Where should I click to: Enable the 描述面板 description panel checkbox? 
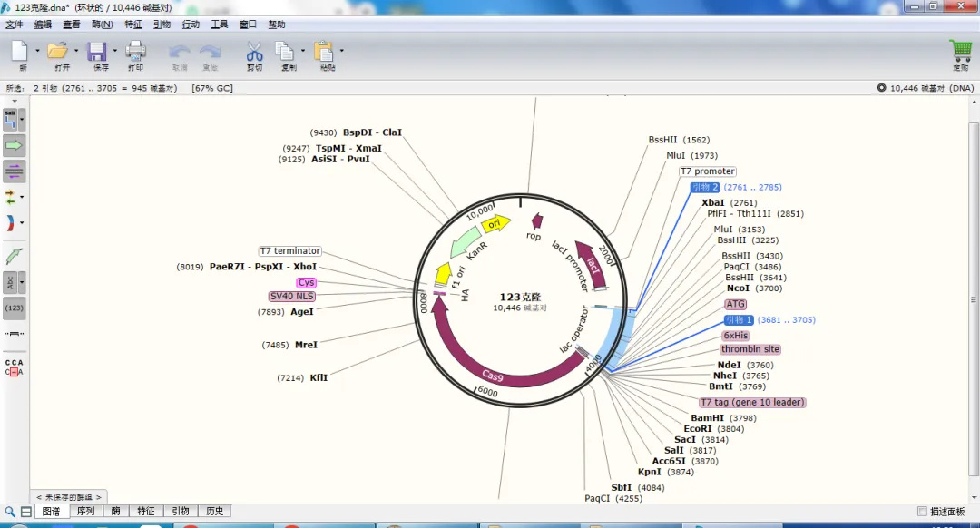pos(923,512)
